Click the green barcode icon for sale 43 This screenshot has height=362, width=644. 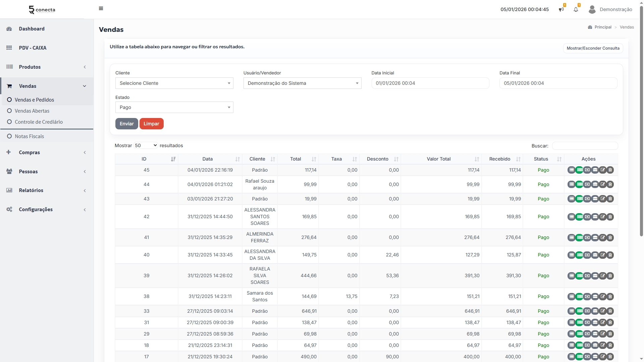pyautogui.click(x=579, y=199)
